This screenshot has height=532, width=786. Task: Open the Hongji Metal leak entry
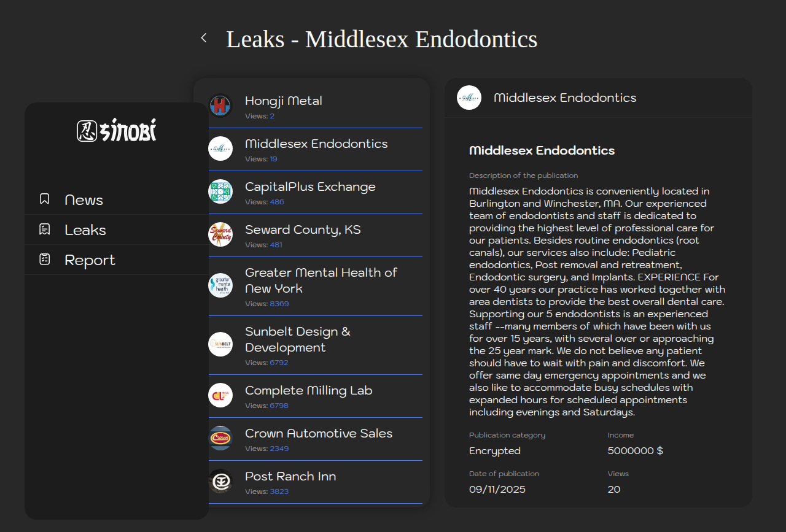[x=284, y=101]
